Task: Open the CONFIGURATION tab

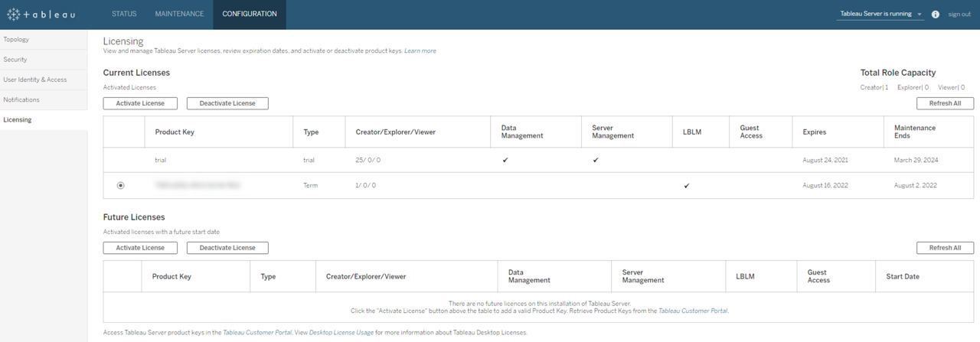Action: [250, 14]
